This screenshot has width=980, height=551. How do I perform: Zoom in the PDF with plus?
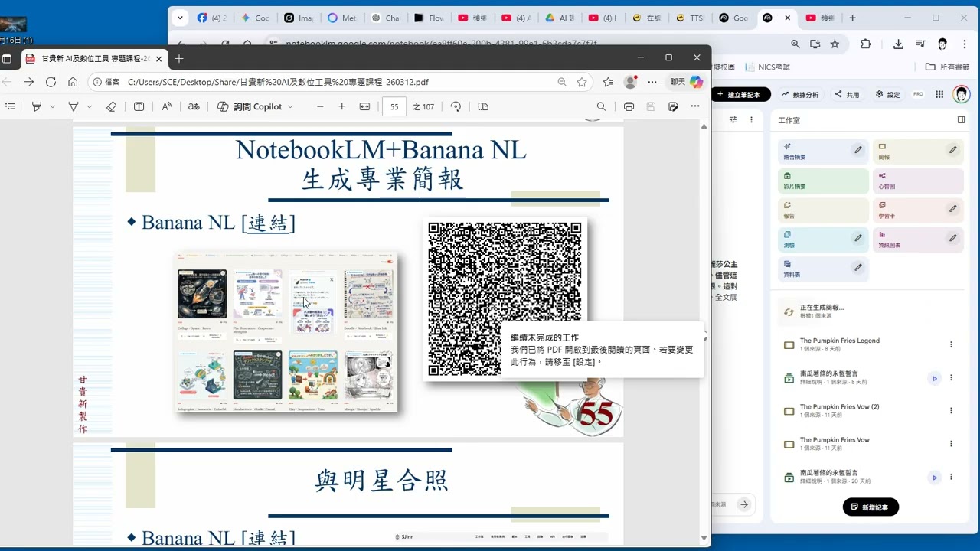(x=342, y=106)
